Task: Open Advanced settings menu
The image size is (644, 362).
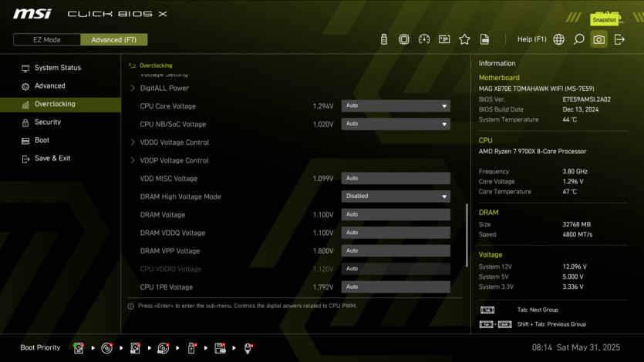Action: [60, 85]
